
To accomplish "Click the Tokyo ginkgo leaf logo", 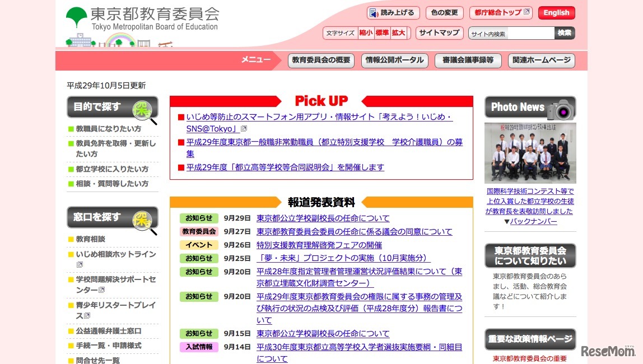I will (76, 17).
